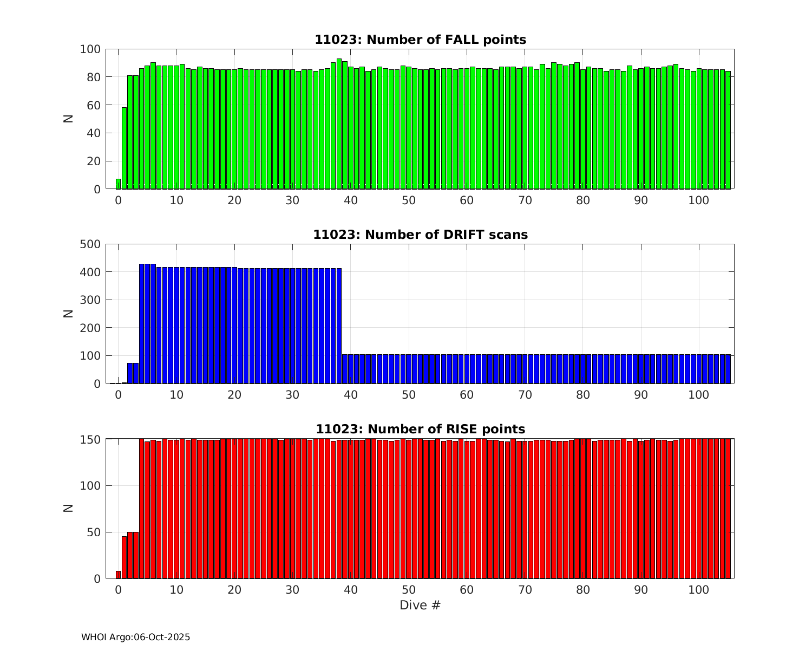Click the '500' y-axis tick in DRIFT chart
Screen dimensions: 812x650
click(x=90, y=244)
